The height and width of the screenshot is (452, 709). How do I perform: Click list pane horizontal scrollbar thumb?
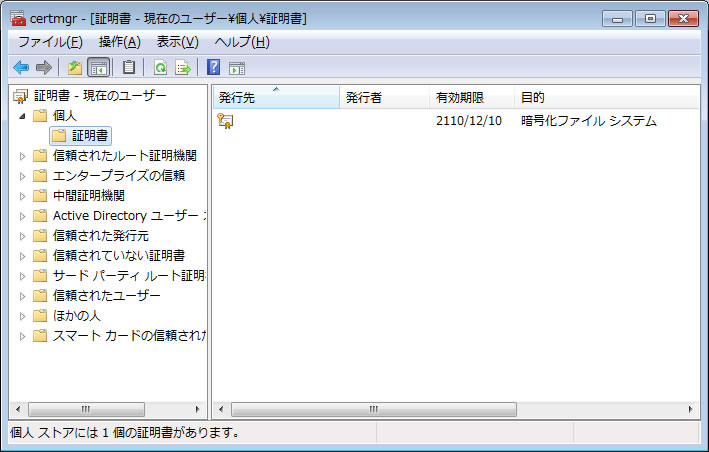374,410
